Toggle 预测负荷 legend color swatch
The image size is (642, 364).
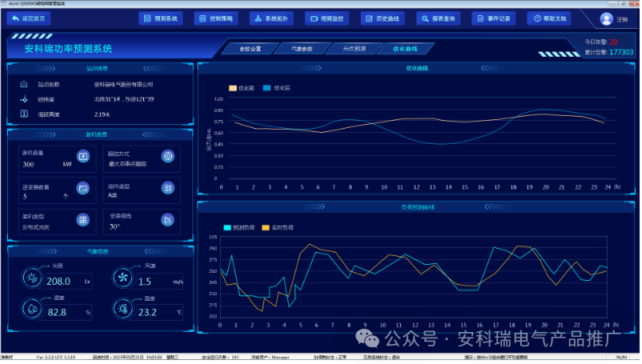tap(227, 228)
